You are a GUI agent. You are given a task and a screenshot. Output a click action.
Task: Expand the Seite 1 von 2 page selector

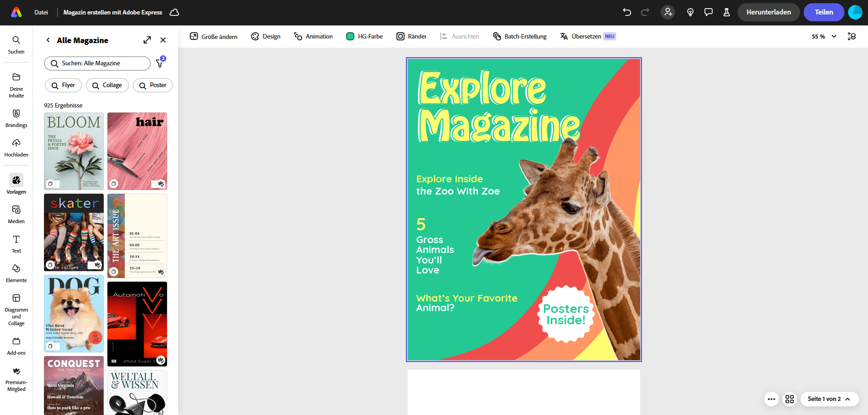(x=829, y=399)
